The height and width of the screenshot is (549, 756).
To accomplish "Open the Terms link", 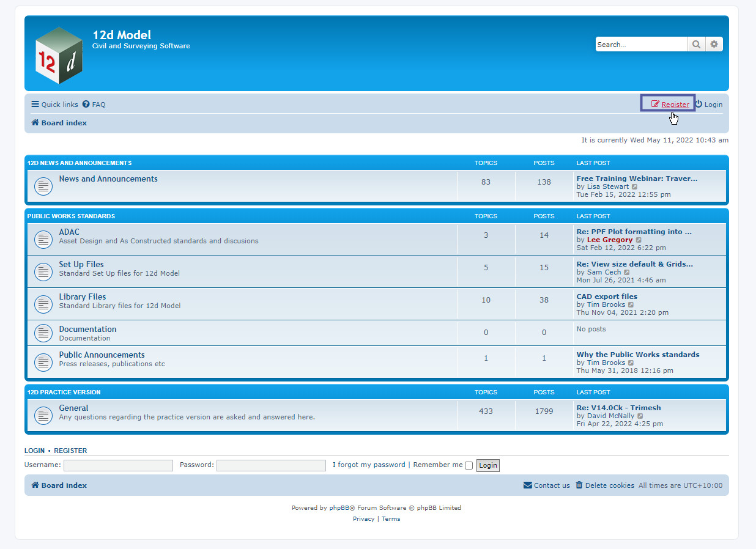I will pos(391,519).
